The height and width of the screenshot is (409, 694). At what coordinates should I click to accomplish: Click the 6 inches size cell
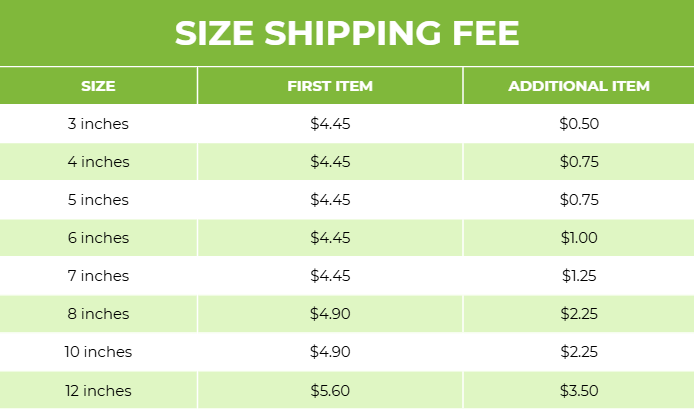click(98, 238)
